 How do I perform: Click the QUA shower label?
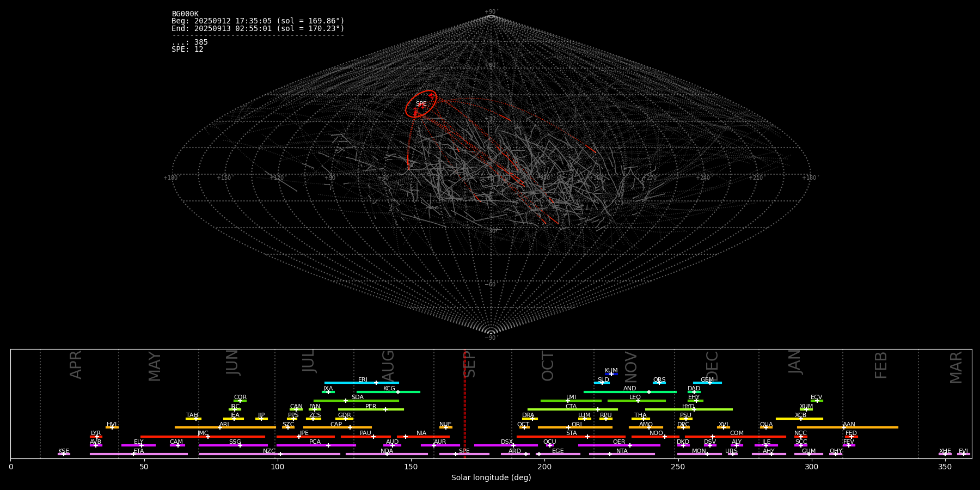[x=767, y=425]
